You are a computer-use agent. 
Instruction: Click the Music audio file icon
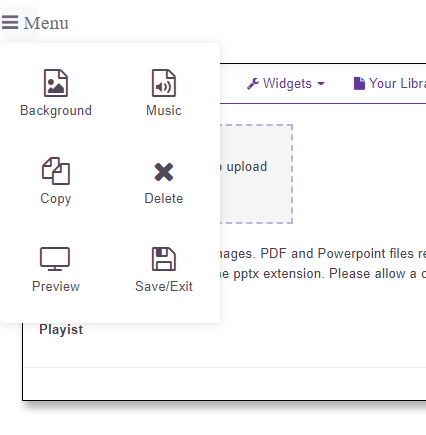[x=164, y=83]
